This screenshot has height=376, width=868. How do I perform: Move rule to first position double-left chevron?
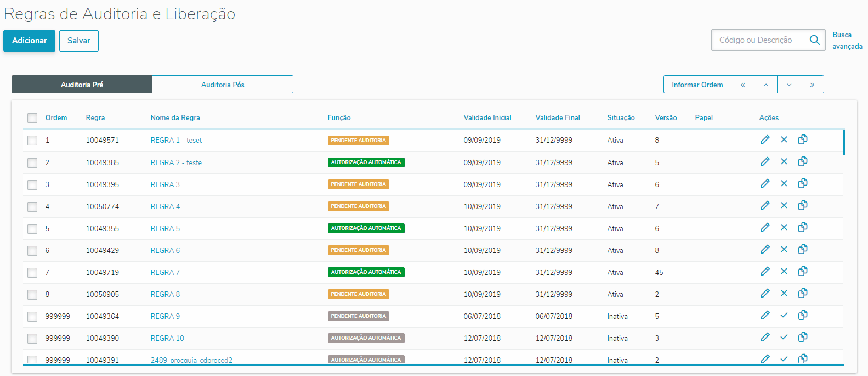[743, 85]
